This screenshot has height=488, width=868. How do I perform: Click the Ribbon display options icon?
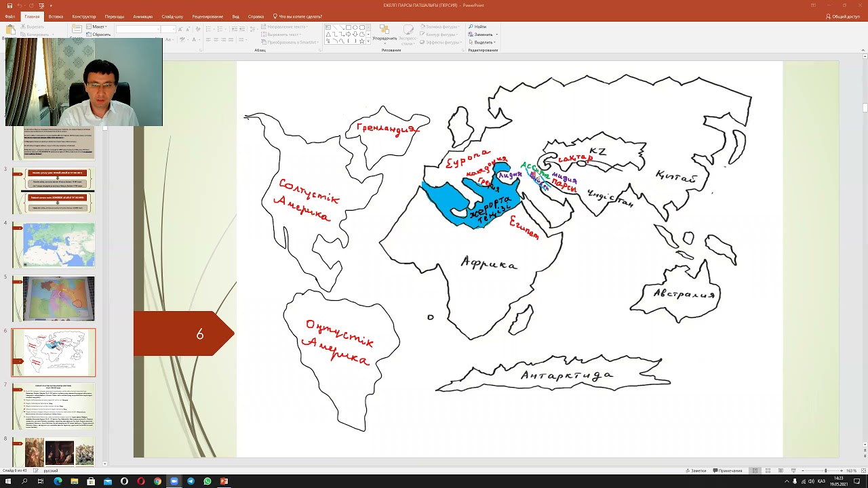[x=813, y=5]
